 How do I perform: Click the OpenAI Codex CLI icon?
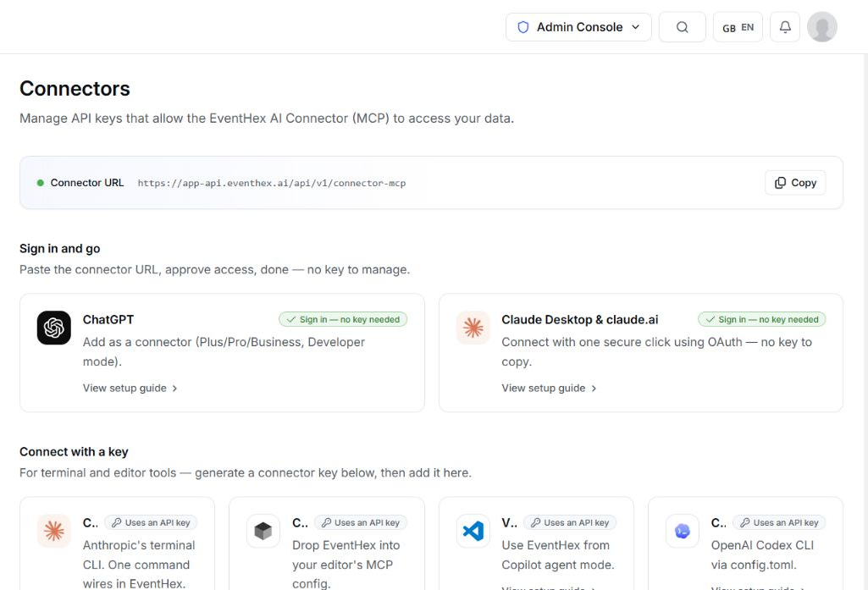pos(682,531)
